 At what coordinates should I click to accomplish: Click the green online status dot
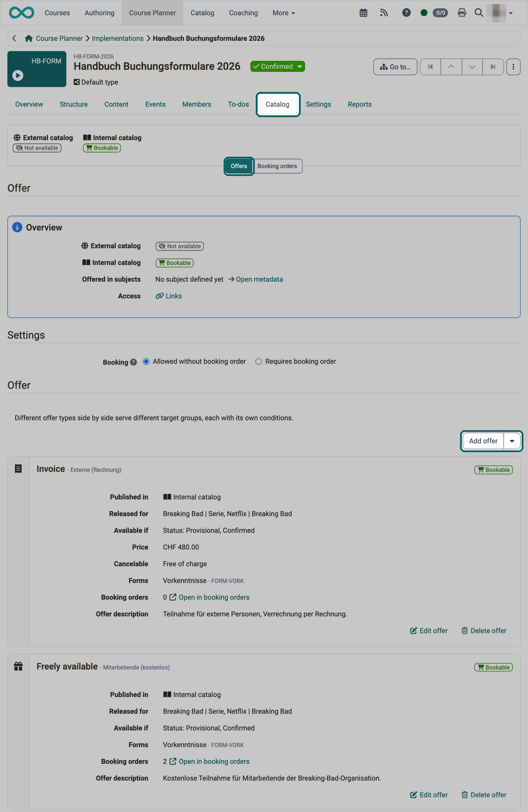tap(424, 13)
